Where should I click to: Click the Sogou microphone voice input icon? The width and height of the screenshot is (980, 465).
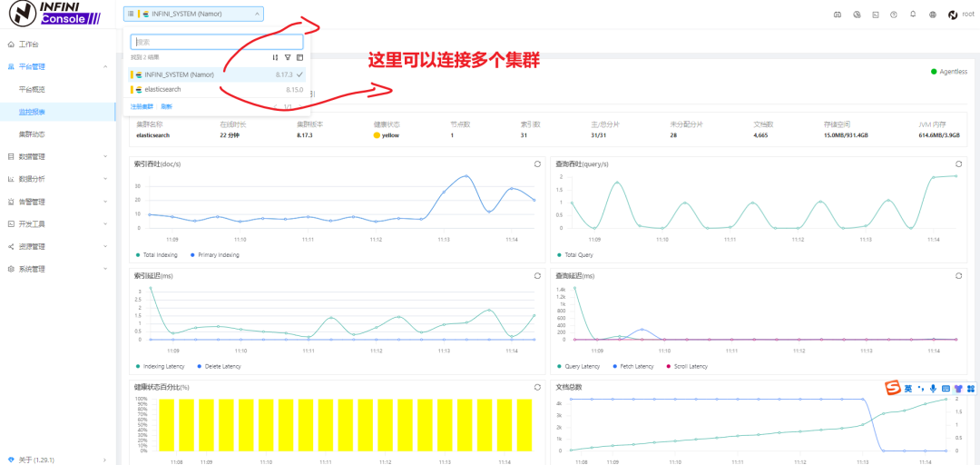(x=933, y=389)
